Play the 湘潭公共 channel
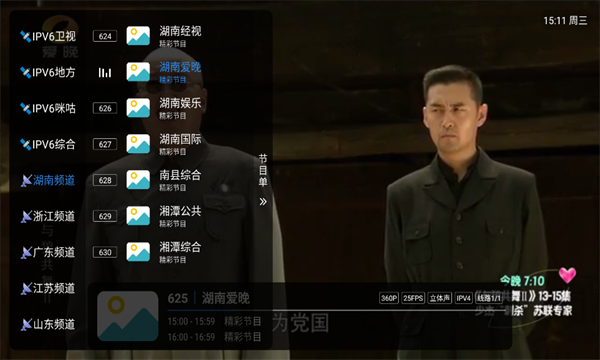 180,211
